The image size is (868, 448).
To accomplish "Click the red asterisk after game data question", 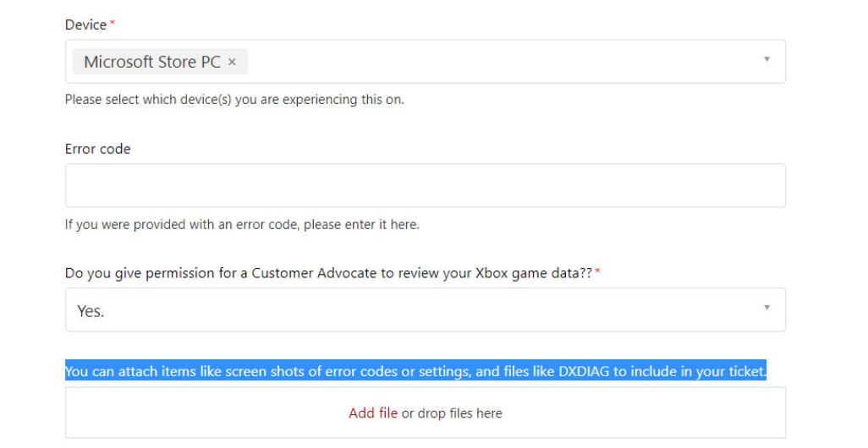I will (597, 271).
